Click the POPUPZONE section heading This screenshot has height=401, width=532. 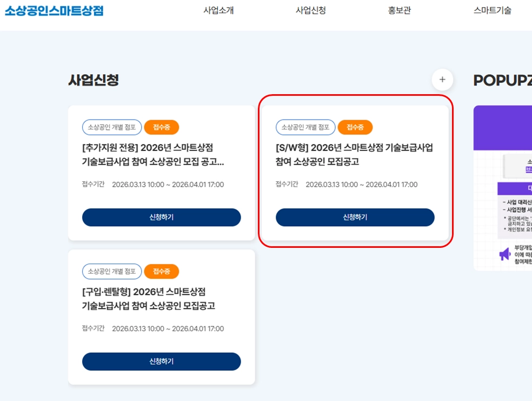[x=502, y=81]
